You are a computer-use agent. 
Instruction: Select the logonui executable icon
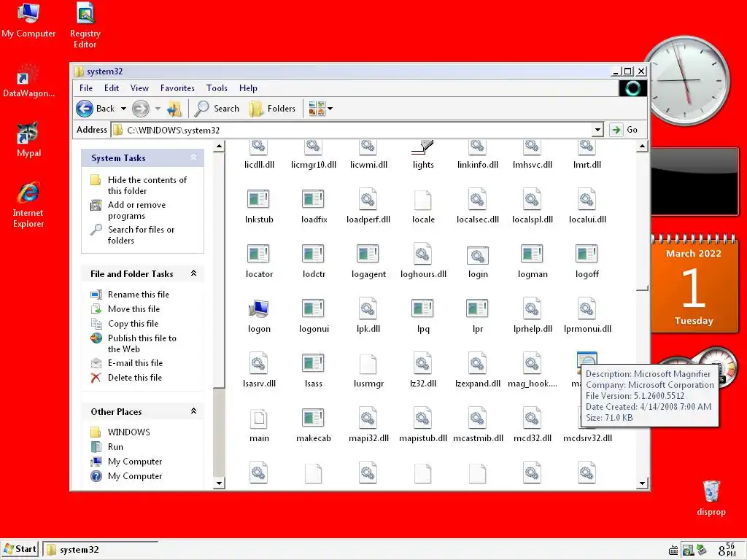tap(314, 316)
